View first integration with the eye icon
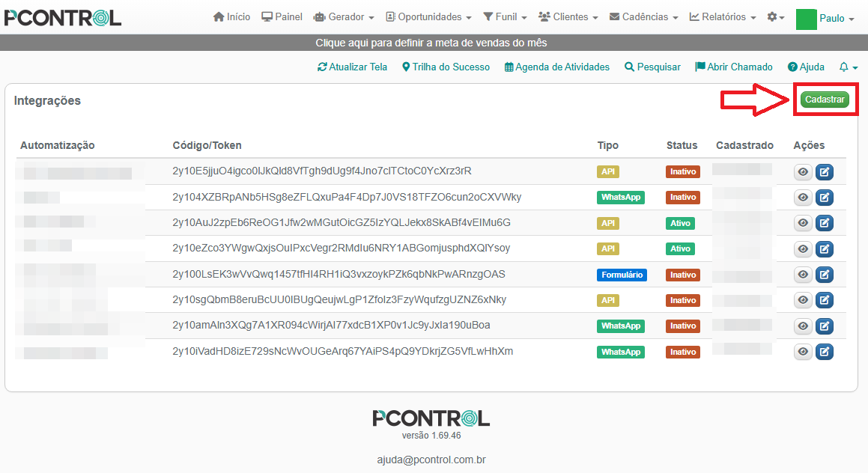The width and height of the screenshot is (868, 473). (x=803, y=173)
